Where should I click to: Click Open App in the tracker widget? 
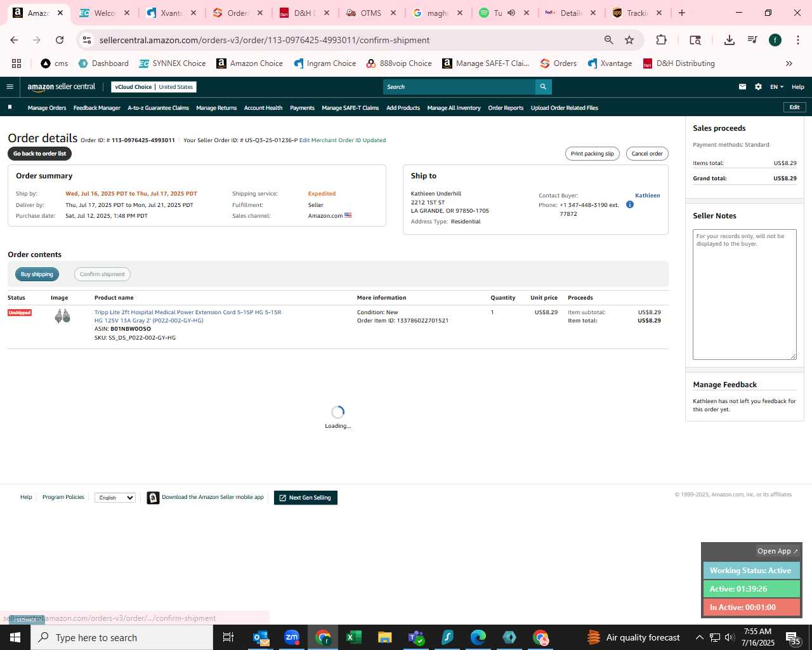pos(777,551)
